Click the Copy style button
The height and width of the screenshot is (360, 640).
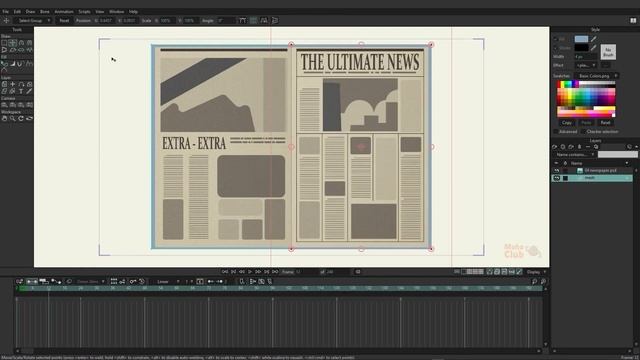click(567, 123)
